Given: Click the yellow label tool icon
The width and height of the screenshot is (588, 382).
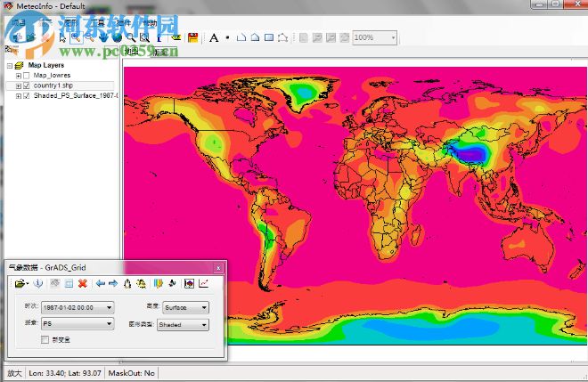Looking at the screenshot, I should click(x=176, y=37).
